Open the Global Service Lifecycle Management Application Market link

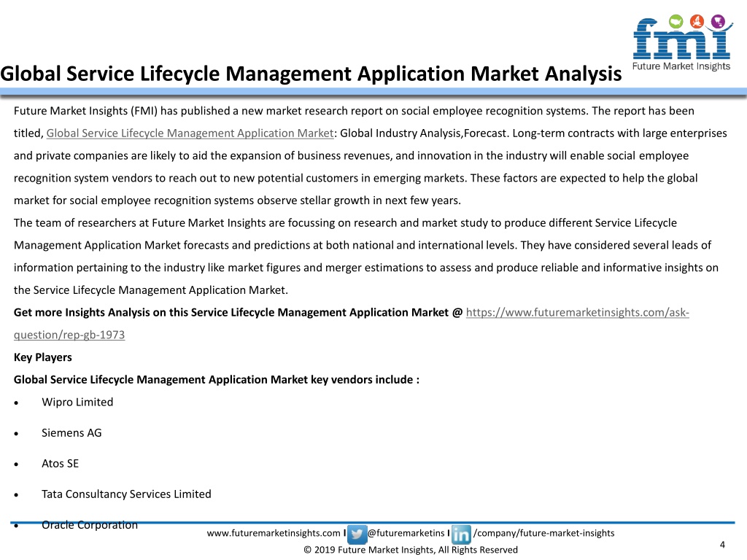click(190, 133)
